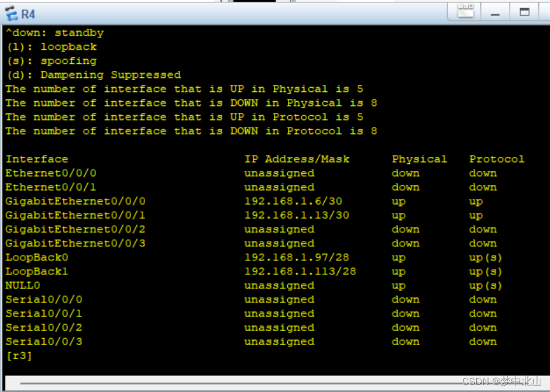Click the Serial0/0/1 interface name
This screenshot has width=550, height=392.
click(x=44, y=313)
